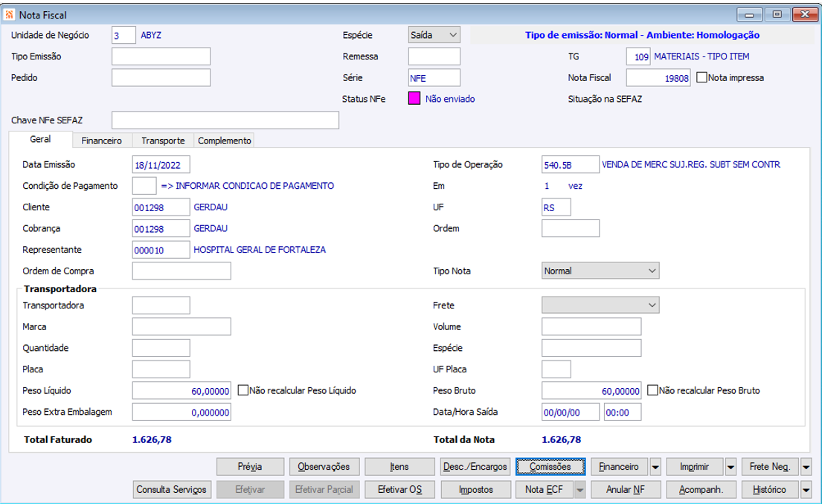The height and width of the screenshot is (504, 822).
Task: Click the magenta Status NFe color box
Action: click(414, 99)
